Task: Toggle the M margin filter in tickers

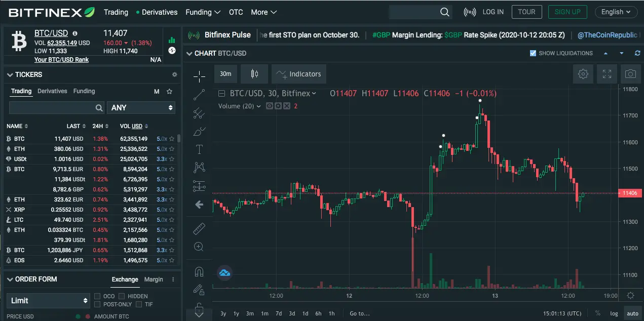Action: point(157,92)
